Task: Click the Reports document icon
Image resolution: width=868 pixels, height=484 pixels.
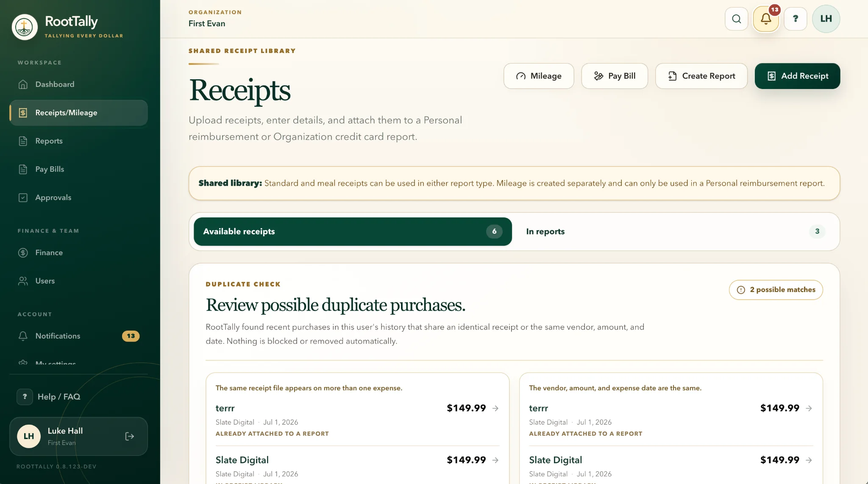Action: (x=23, y=141)
